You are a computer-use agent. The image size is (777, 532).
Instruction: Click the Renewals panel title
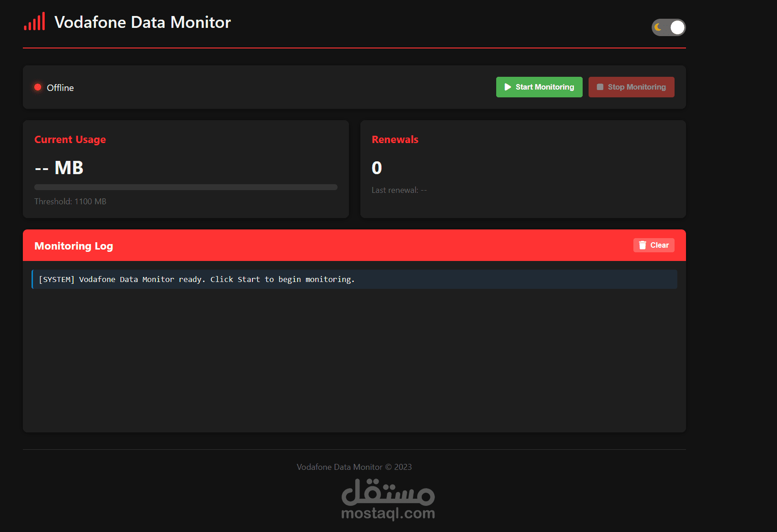click(x=395, y=139)
